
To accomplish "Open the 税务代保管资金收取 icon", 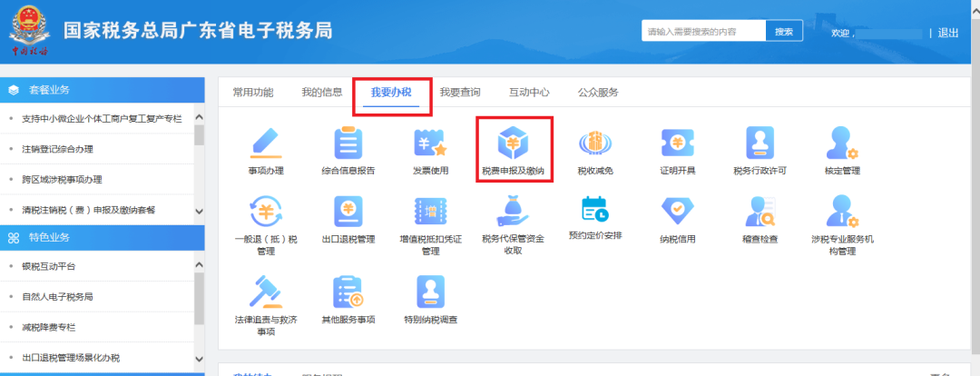I will [x=513, y=212].
